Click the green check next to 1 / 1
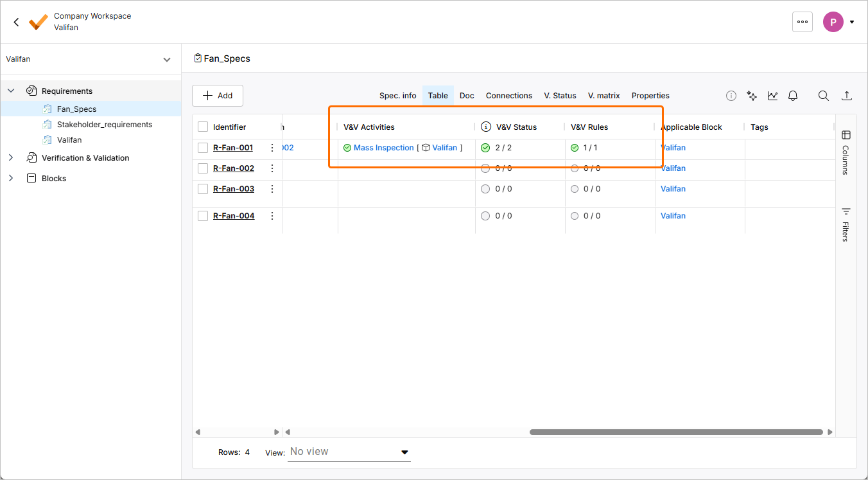The height and width of the screenshot is (480, 868). [575, 148]
